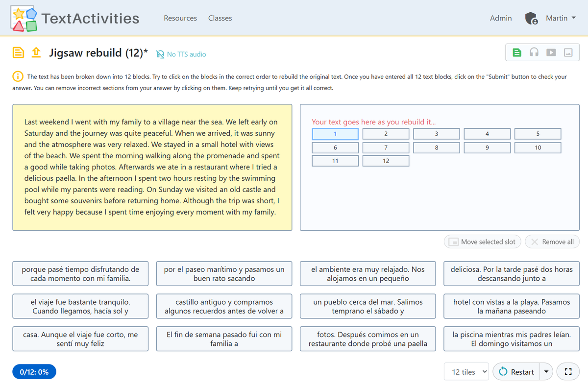Select answer slot 1
588x387 pixels.
[335, 134]
